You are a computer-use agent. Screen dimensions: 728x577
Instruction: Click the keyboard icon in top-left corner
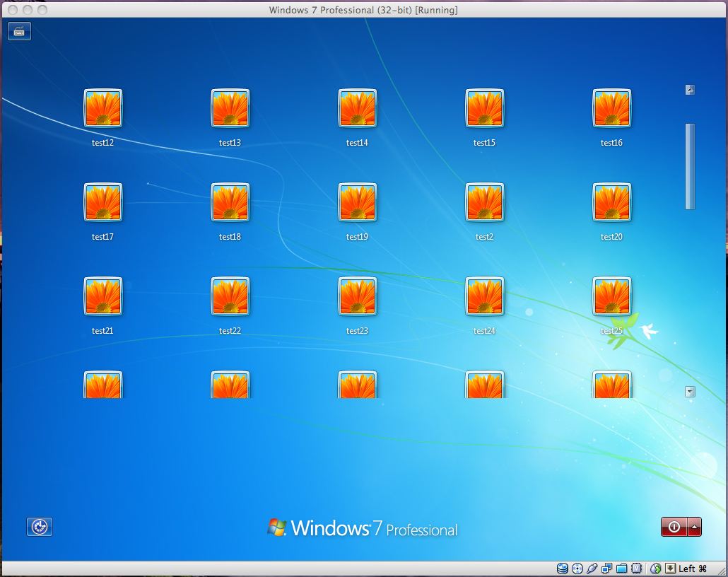(x=19, y=30)
